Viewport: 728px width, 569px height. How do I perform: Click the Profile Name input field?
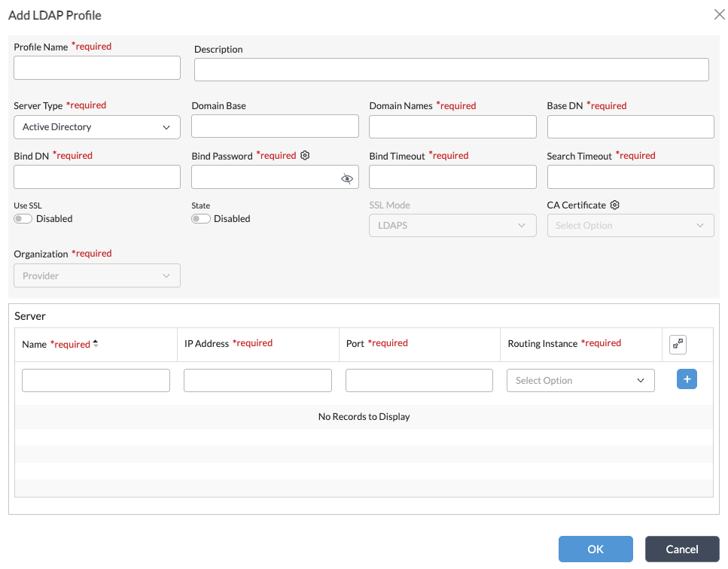coord(97,68)
